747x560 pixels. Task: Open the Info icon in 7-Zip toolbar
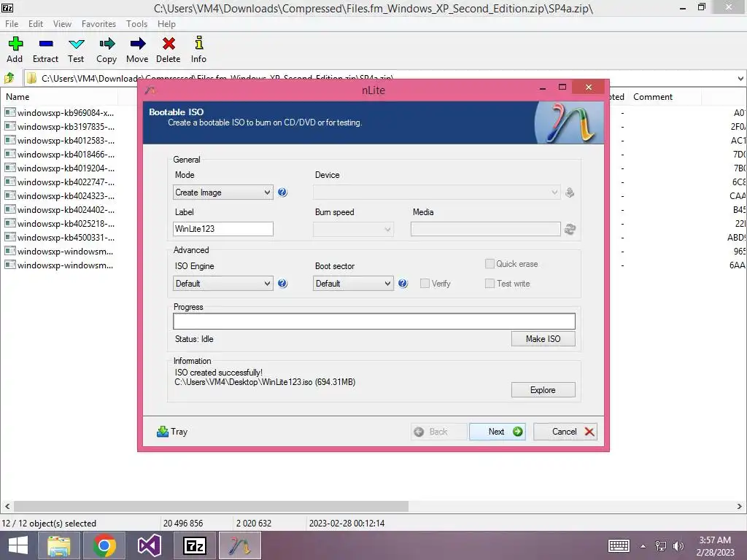(198, 43)
